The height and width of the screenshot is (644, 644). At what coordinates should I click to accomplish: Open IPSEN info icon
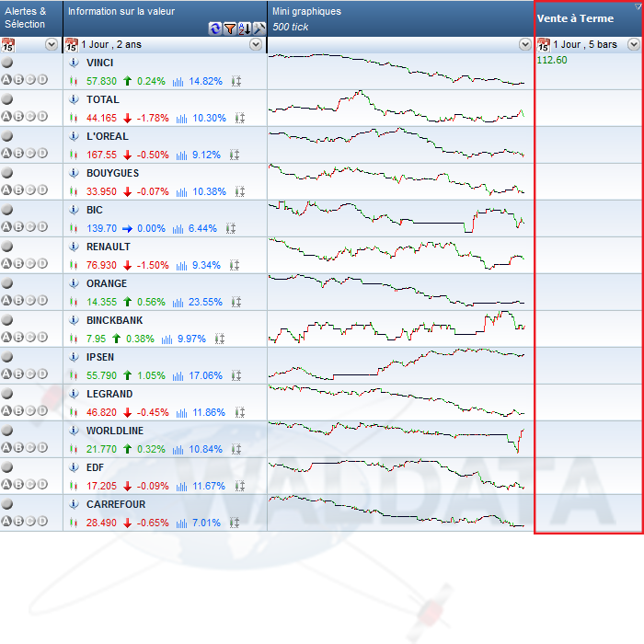[x=74, y=357]
